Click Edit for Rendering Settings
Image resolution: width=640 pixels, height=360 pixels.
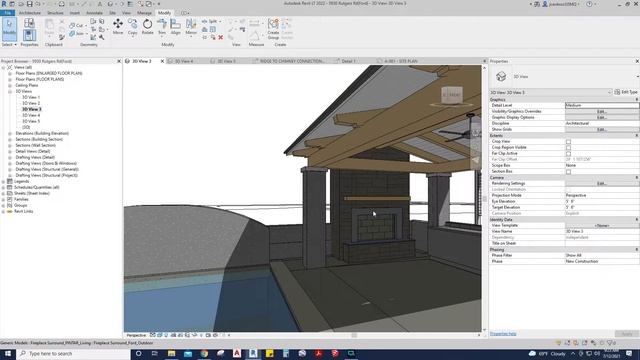(x=602, y=184)
